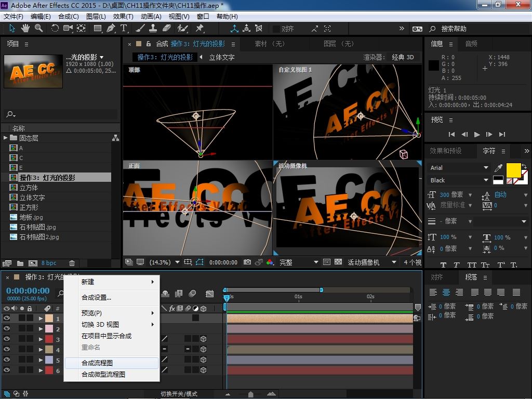Toggle visibility eye for layer 2
The image size is (532, 399).
7,328
